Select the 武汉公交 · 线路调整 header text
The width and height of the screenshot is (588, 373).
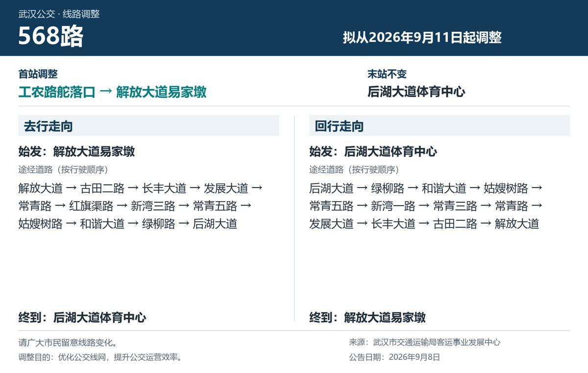pyautogui.click(x=59, y=14)
